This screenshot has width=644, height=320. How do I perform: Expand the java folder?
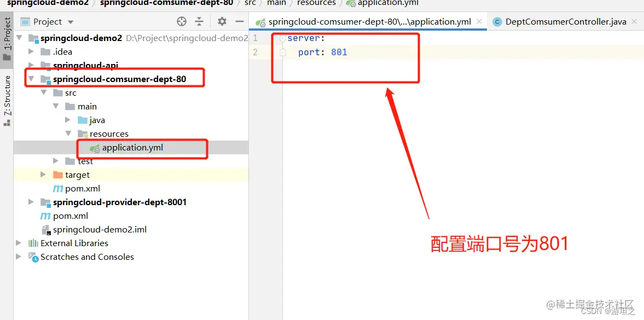tap(68, 120)
